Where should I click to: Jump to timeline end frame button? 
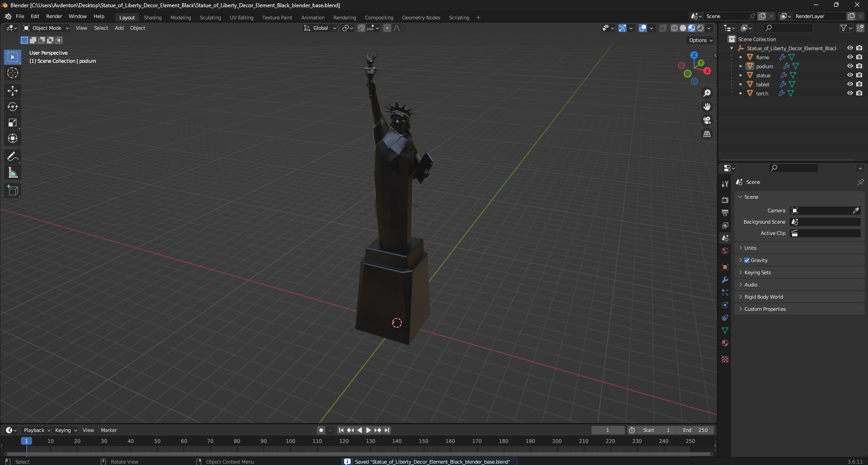click(x=387, y=430)
